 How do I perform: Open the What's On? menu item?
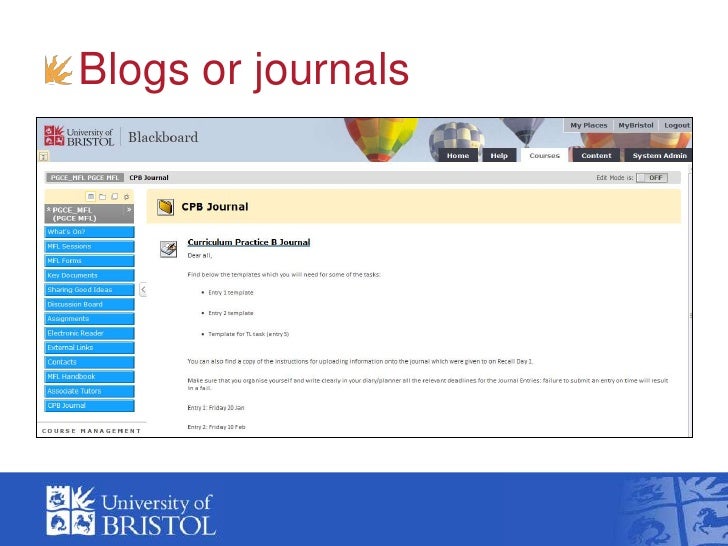(x=90, y=232)
